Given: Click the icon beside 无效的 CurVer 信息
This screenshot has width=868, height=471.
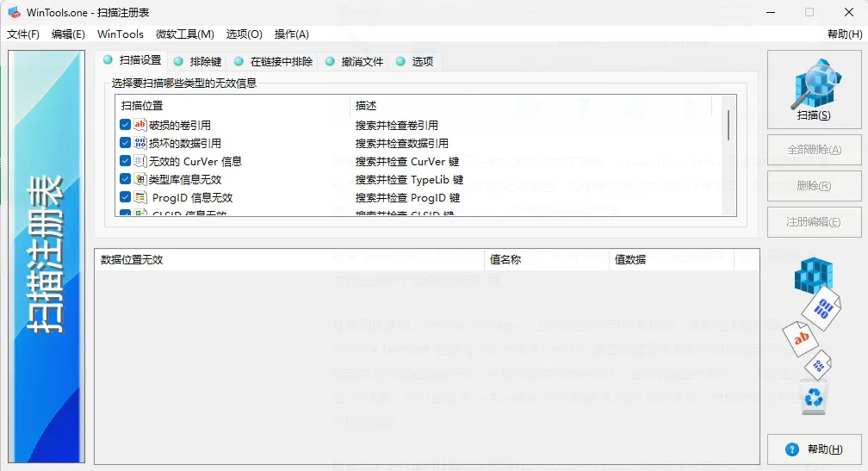Looking at the screenshot, I should tap(140, 161).
